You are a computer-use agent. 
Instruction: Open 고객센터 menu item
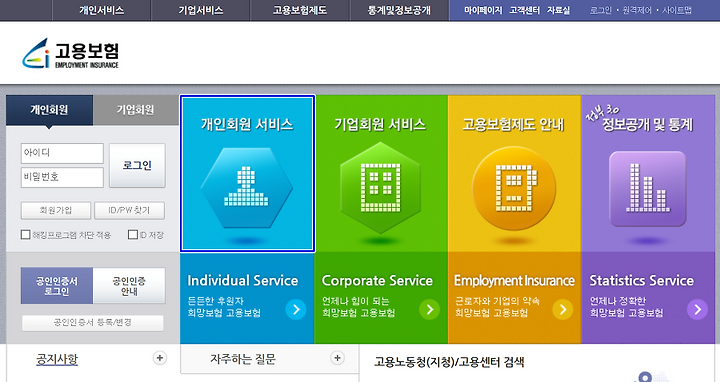click(x=524, y=10)
